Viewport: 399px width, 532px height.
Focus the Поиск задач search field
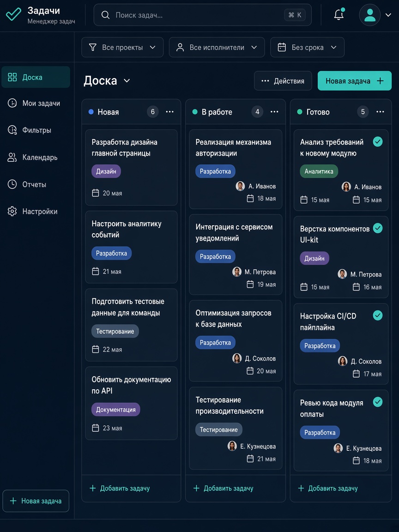203,15
